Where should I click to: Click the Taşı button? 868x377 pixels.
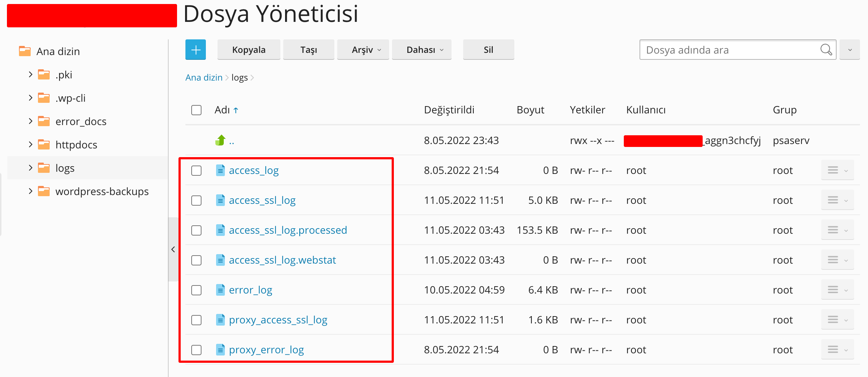click(309, 50)
